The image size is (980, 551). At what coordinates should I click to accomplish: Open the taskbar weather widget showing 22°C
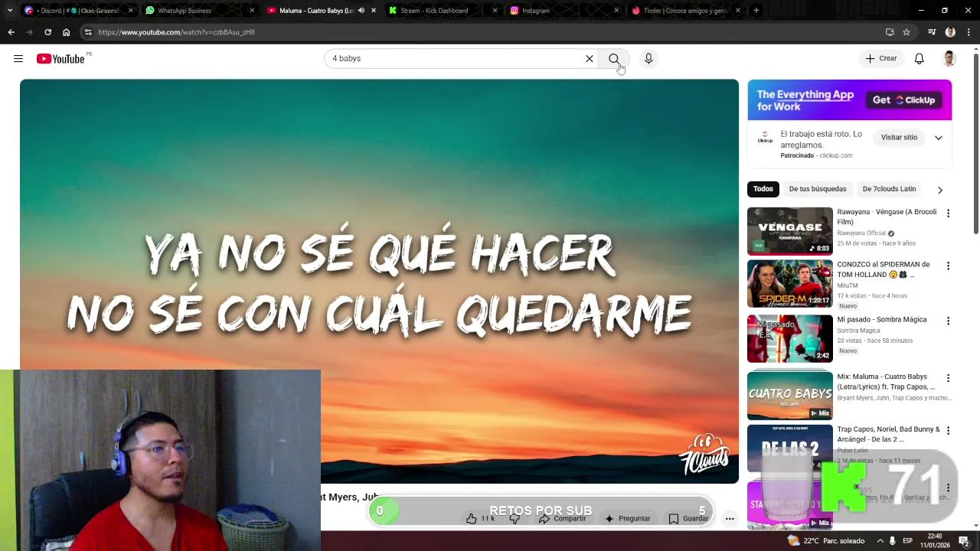point(825,541)
